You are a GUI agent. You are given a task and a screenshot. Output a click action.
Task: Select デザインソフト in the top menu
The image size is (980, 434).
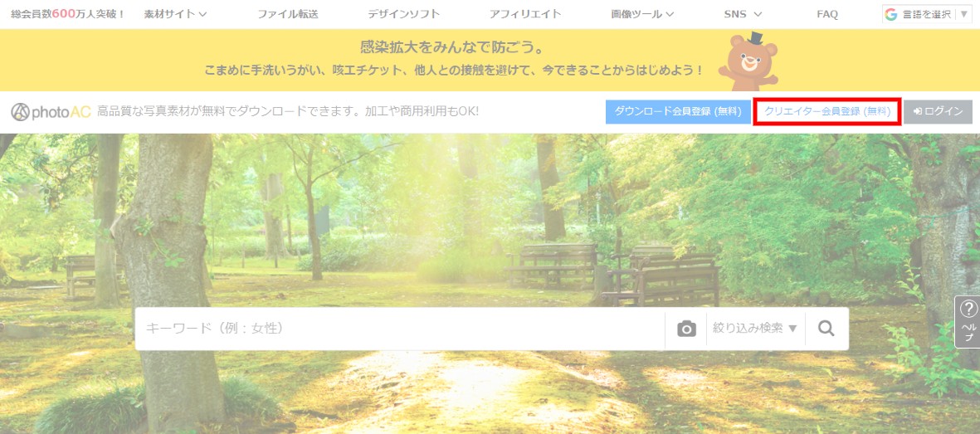[x=403, y=14]
